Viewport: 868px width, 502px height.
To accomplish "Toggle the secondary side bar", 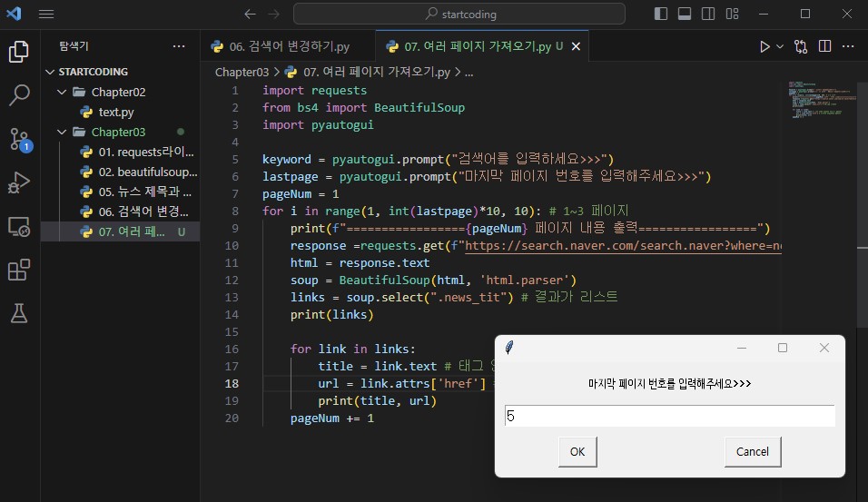I will [708, 14].
